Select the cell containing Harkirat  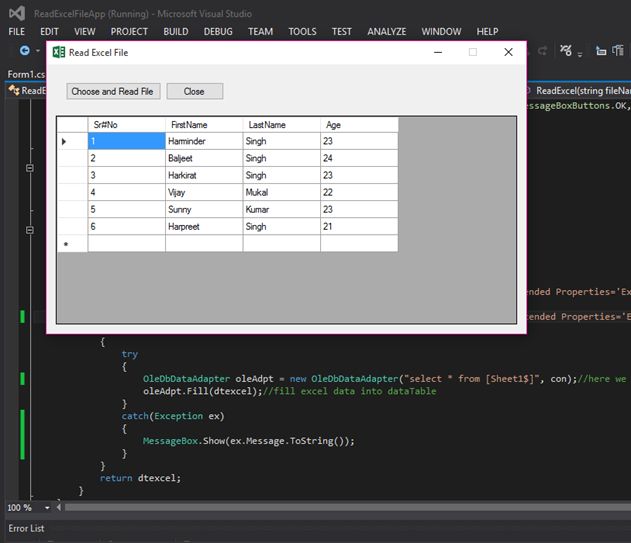[203, 175]
